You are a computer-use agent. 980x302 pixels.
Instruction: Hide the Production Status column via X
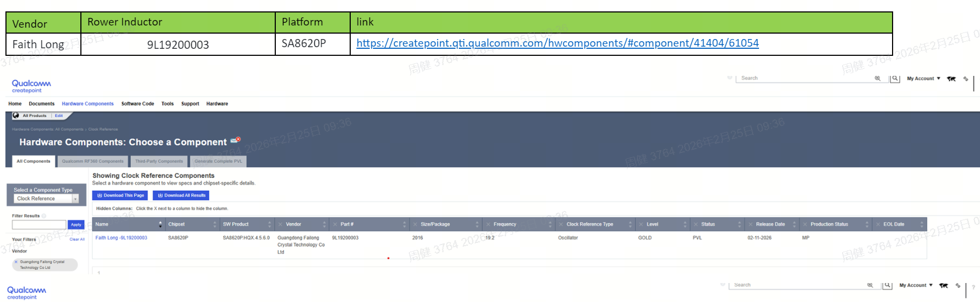(805, 224)
